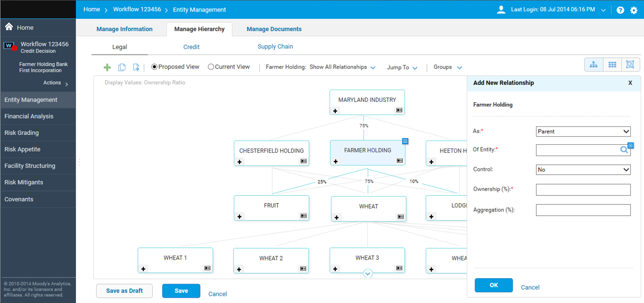This screenshot has width=644, height=303.
Task: Click the export document icon
Action: pyautogui.click(x=136, y=67)
